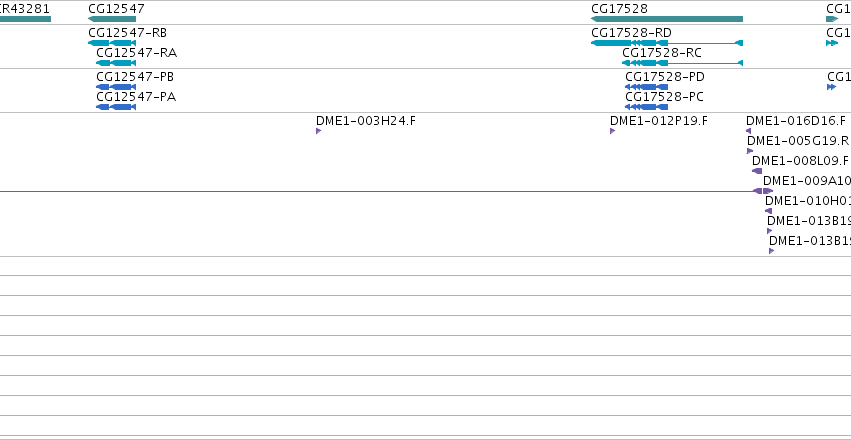Click the CG12547-RA transcript label

pyautogui.click(x=136, y=53)
